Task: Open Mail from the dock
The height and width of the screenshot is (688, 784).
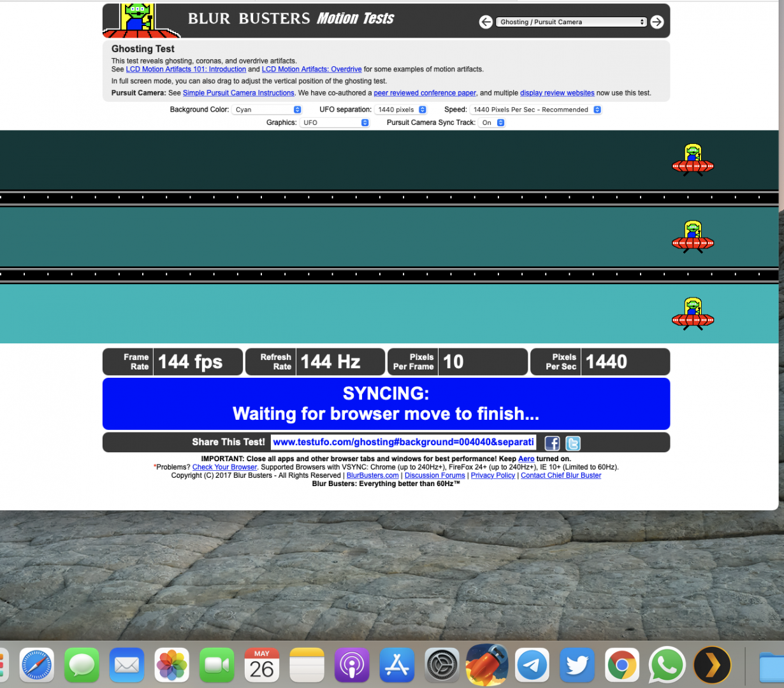Action: click(x=127, y=666)
